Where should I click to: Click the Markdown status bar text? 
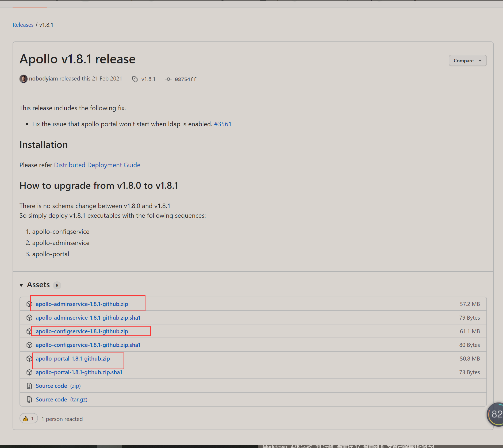(275, 446)
